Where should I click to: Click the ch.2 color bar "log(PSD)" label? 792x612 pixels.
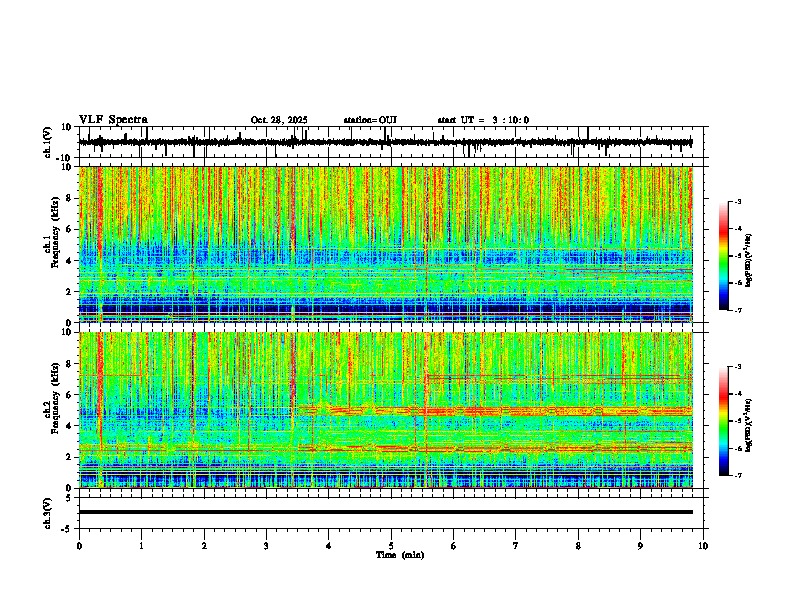(749, 425)
